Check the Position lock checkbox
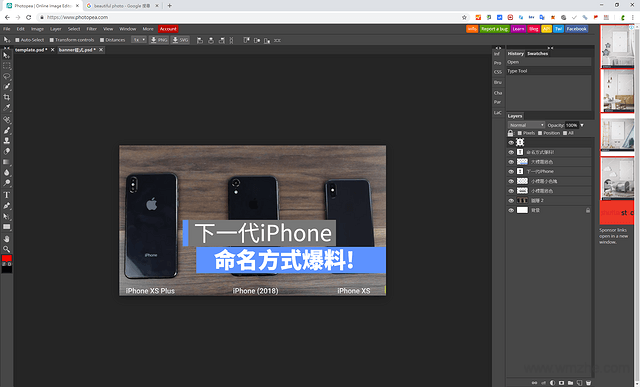 (x=540, y=133)
